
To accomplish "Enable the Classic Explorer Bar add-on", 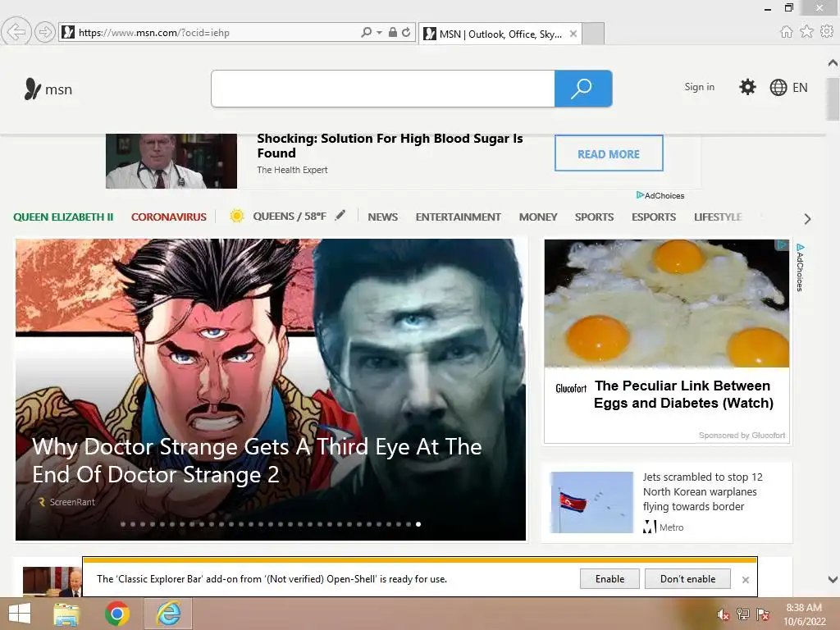I will click(x=609, y=578).
